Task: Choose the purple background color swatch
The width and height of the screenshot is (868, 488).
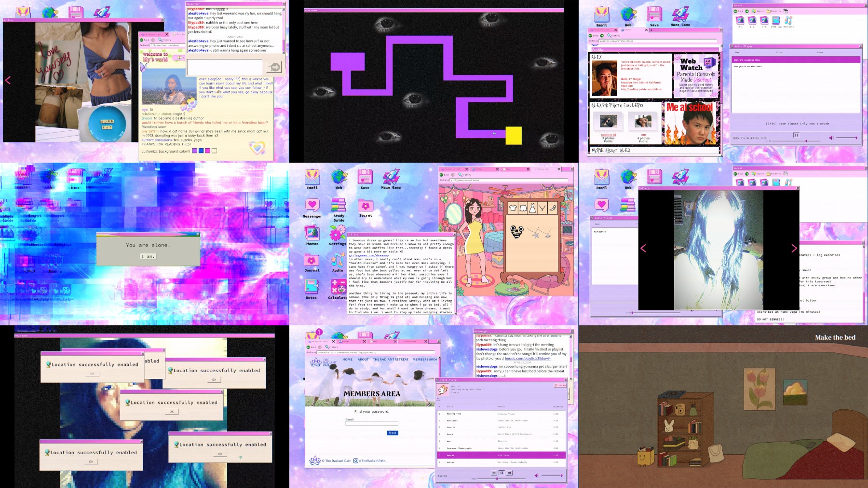Action: [x=195, y=151]
